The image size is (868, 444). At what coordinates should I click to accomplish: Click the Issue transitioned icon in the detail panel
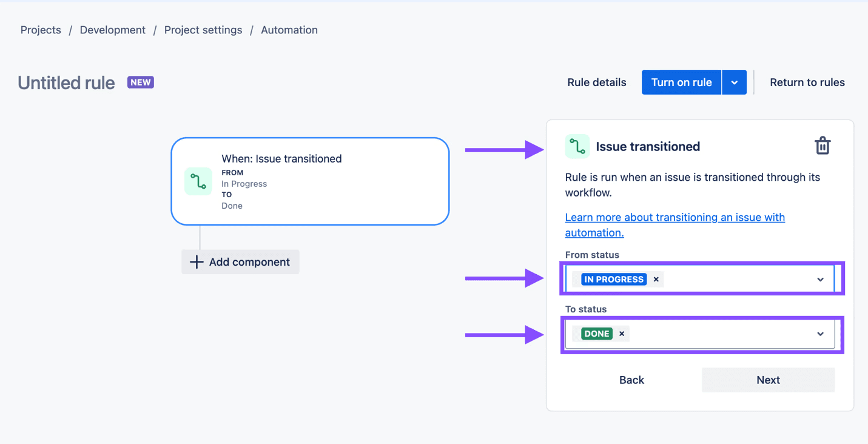(x=577, y=146)
